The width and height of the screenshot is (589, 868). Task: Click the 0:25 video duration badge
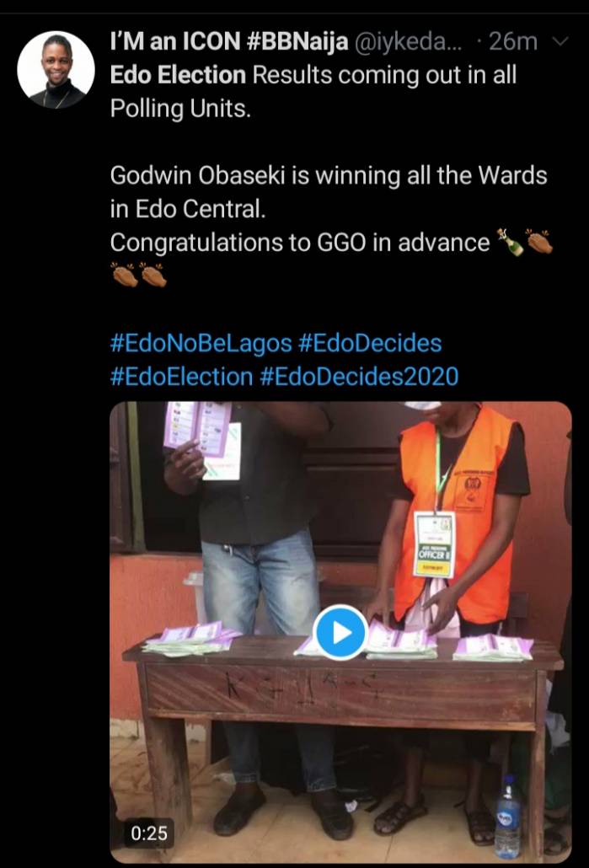click(x=149, y=833)
